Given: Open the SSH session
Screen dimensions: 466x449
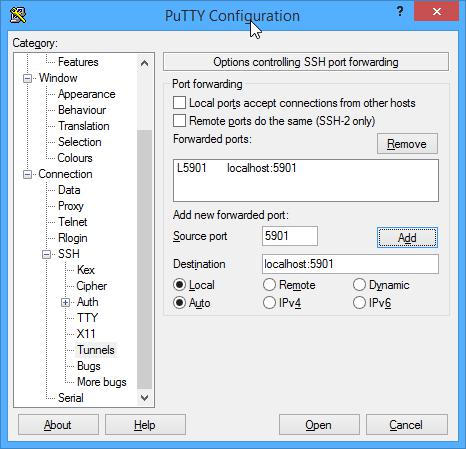Looking at the screenshot, I should pyautogui.click(x=319, y=425).
